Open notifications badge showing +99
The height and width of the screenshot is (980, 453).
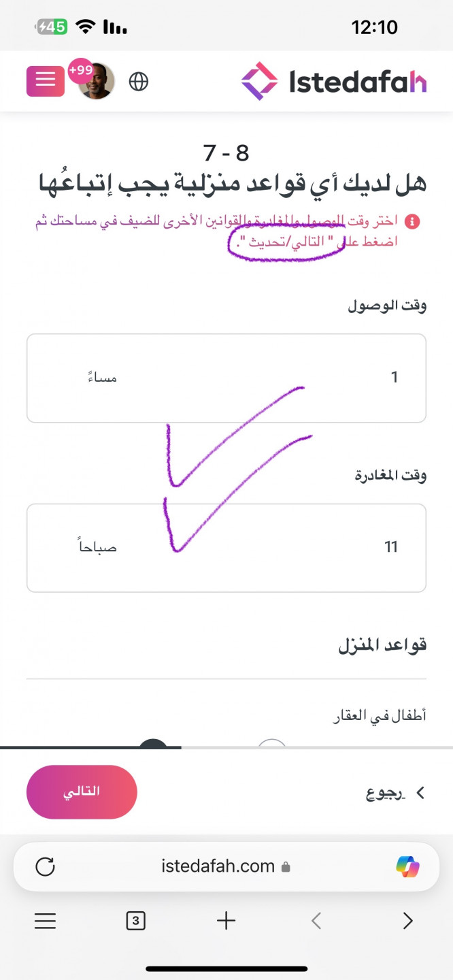pyautogui.click(x=81, y=70)
